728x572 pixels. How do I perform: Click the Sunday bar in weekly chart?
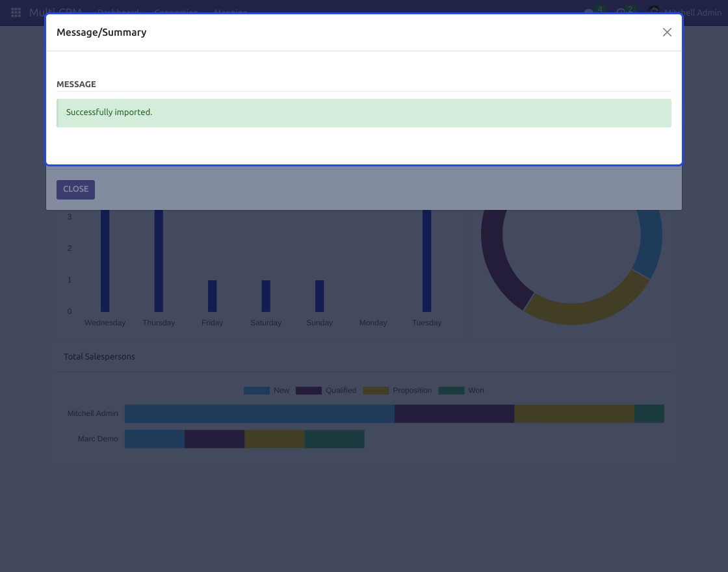[319, 296]
